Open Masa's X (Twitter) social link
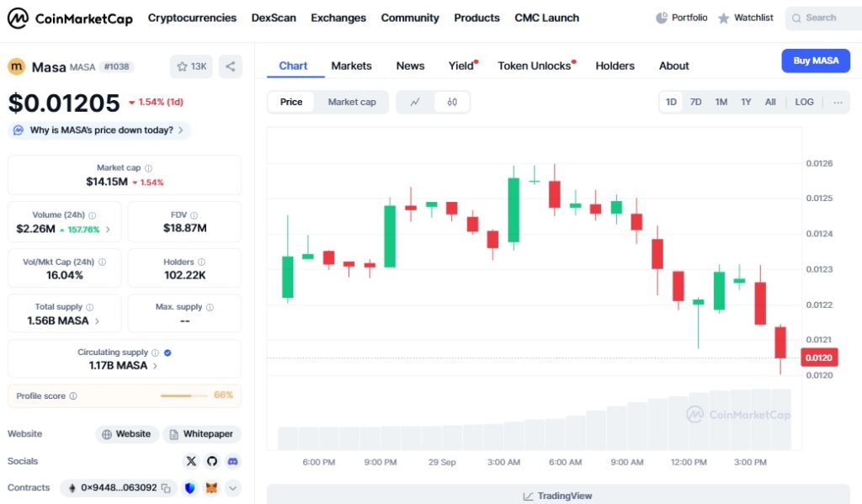 [191, 461]
